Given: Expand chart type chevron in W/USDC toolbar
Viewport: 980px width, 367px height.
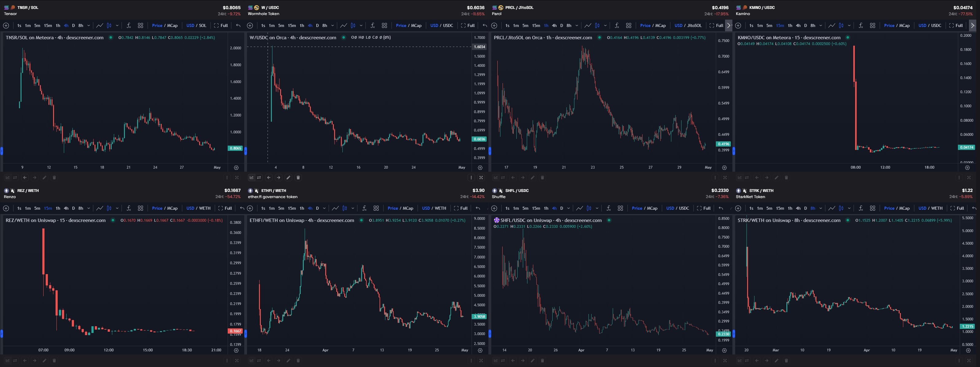Looking at the screenshot, I should 361,25.
